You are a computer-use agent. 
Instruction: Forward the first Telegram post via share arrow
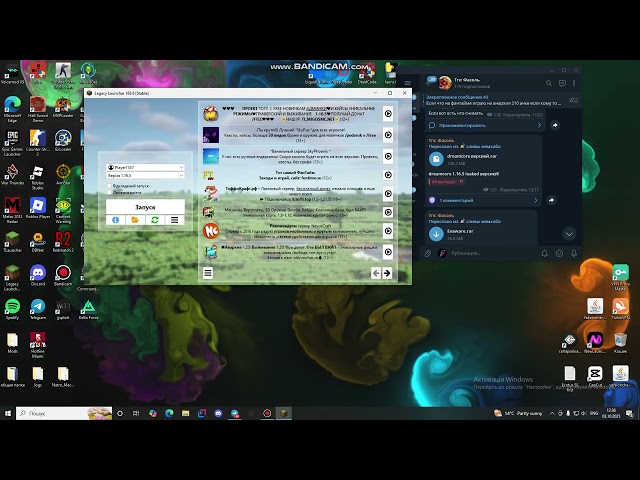click(555, 125)
